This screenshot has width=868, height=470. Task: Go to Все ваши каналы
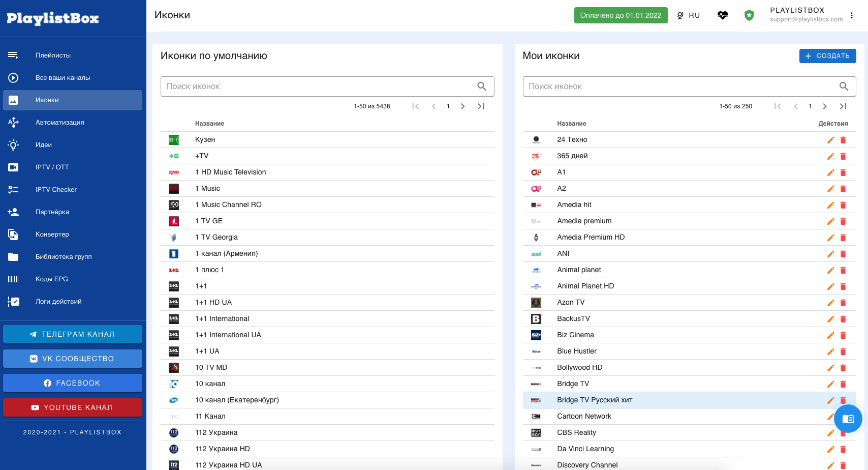coord(73,78)
